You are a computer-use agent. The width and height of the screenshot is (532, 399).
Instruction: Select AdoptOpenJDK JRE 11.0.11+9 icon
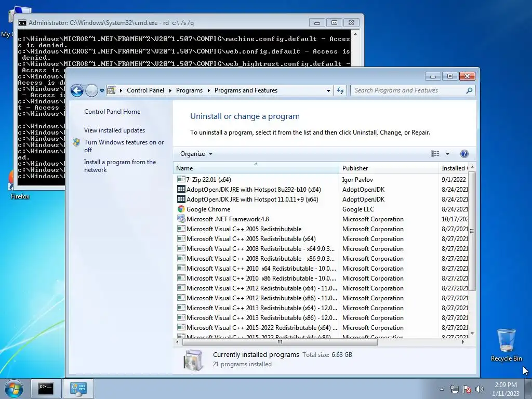click(181, 199)
